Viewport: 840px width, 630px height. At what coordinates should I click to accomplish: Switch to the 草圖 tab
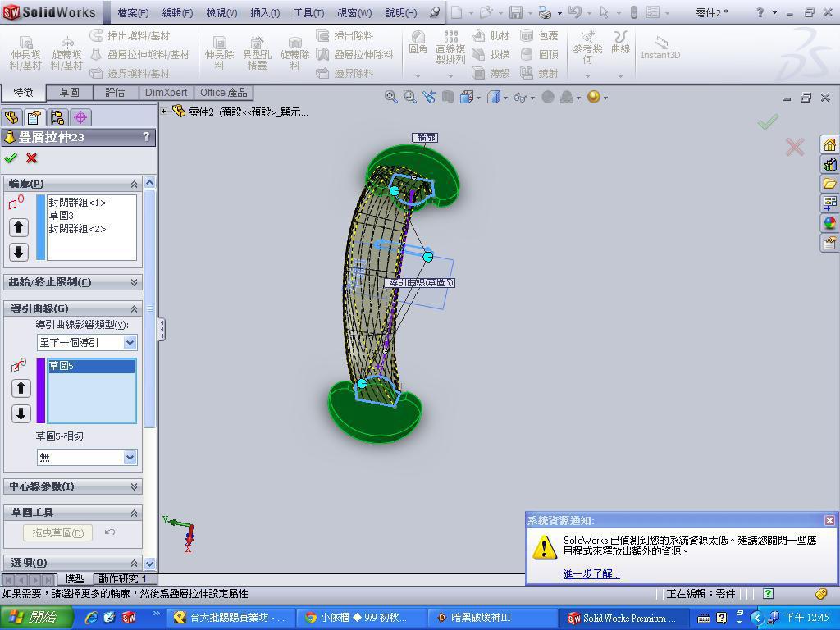point(69,93)
